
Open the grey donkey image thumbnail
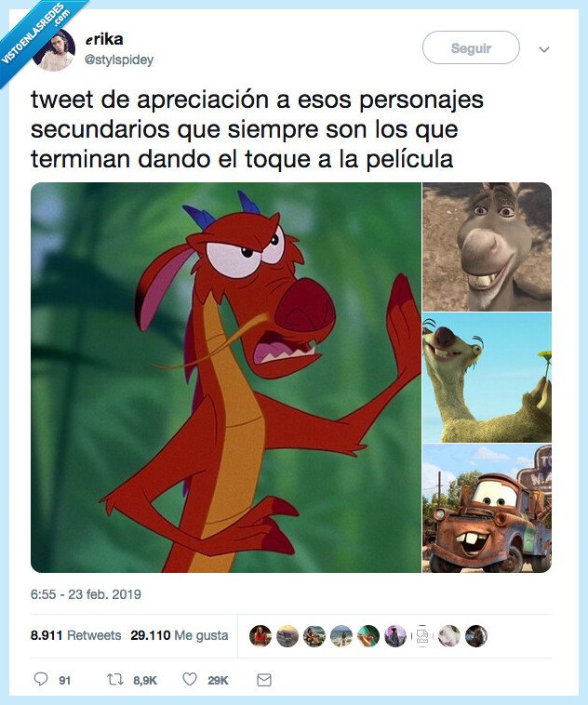point(488,246)
